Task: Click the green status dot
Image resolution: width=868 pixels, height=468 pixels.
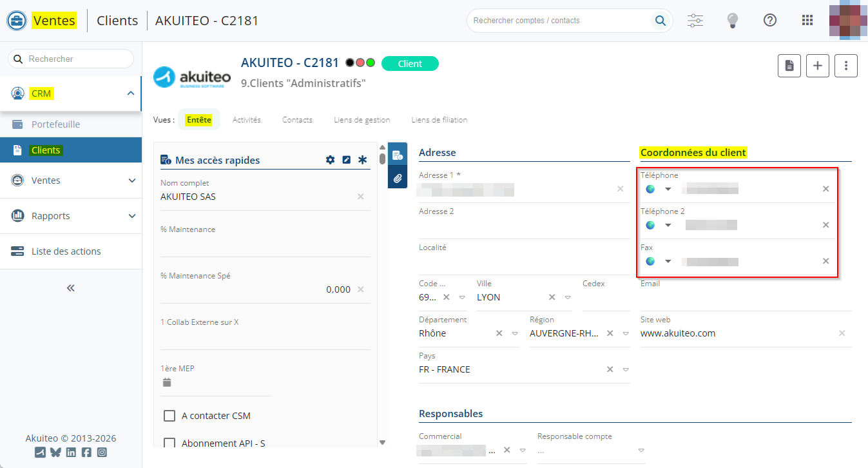Action: [371, 63]
